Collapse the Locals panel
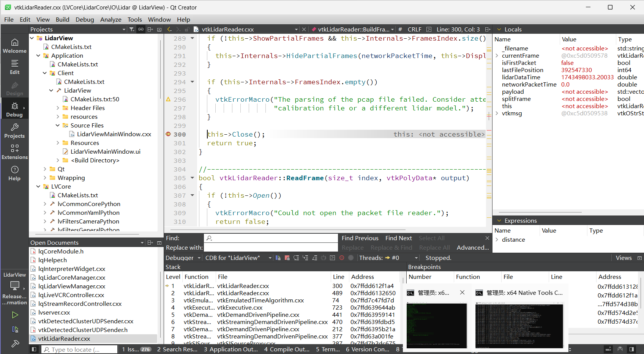This screenshot has height=354, width=644. pyautogui.click(x=499, y=29)
